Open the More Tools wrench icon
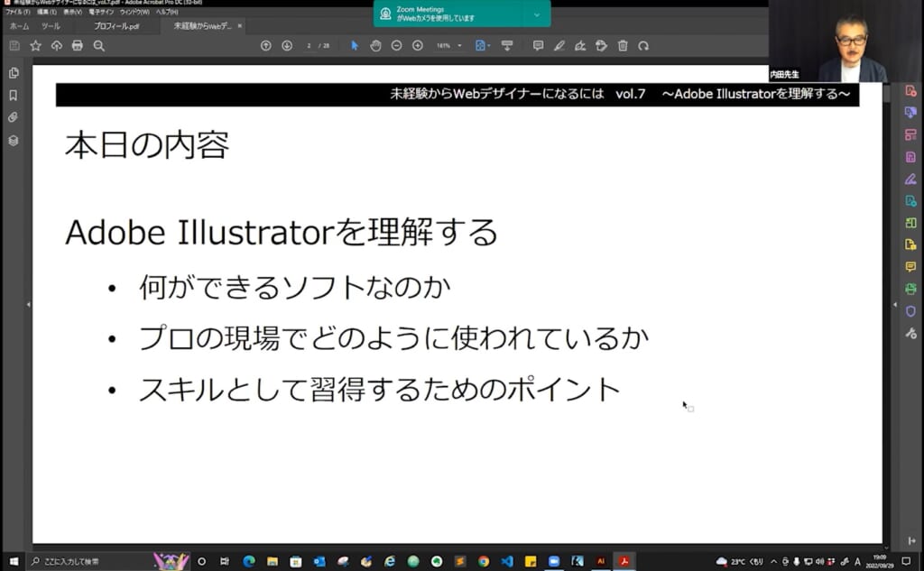924x571 pixels. coord(910,334)
